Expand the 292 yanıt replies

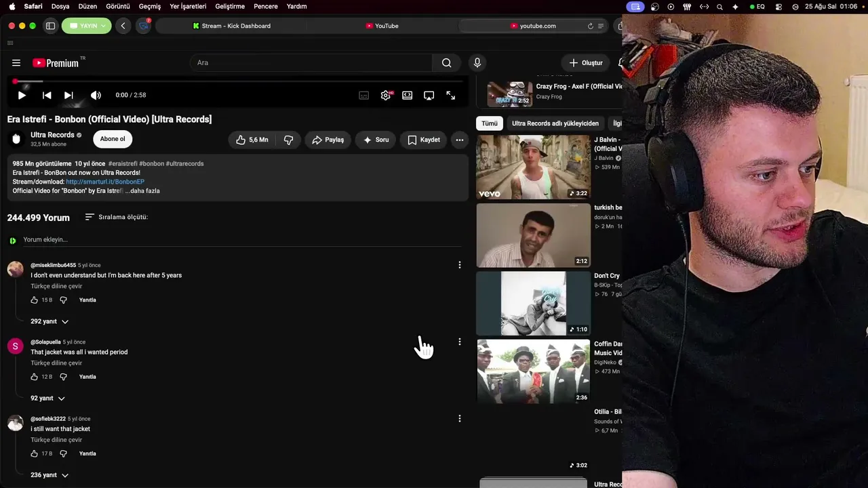(x=50, y=321)
